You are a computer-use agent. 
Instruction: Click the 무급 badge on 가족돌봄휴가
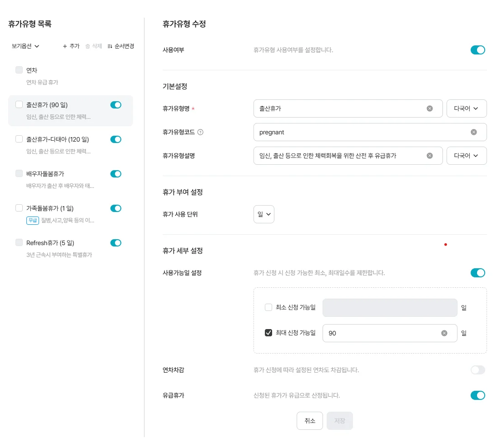click(32, 220)
